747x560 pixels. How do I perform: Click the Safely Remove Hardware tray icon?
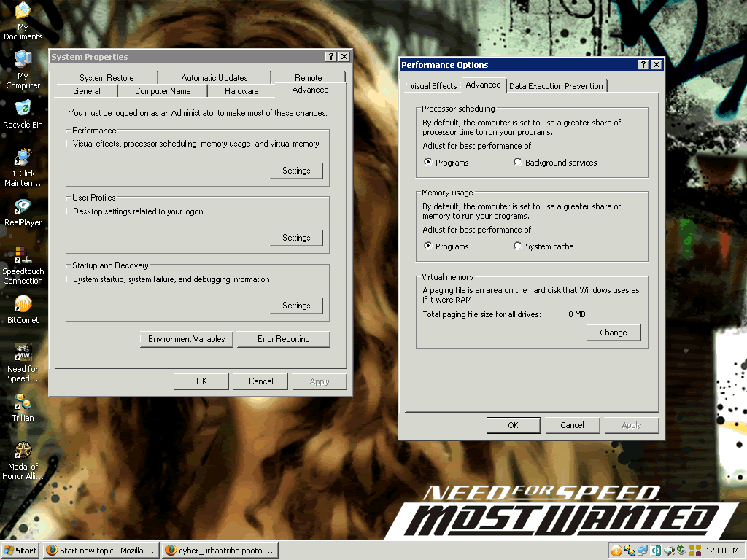682,551
